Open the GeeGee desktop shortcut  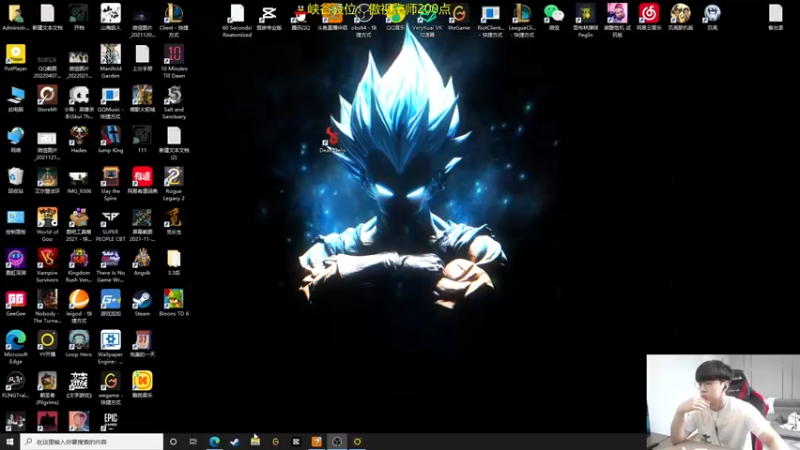point(16,303)
